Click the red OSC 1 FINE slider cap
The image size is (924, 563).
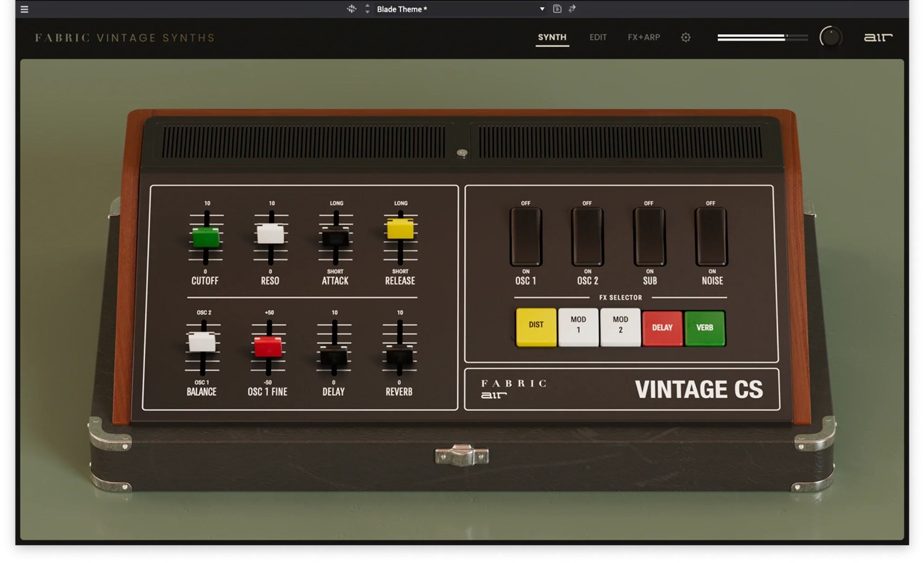coord(268,346)
